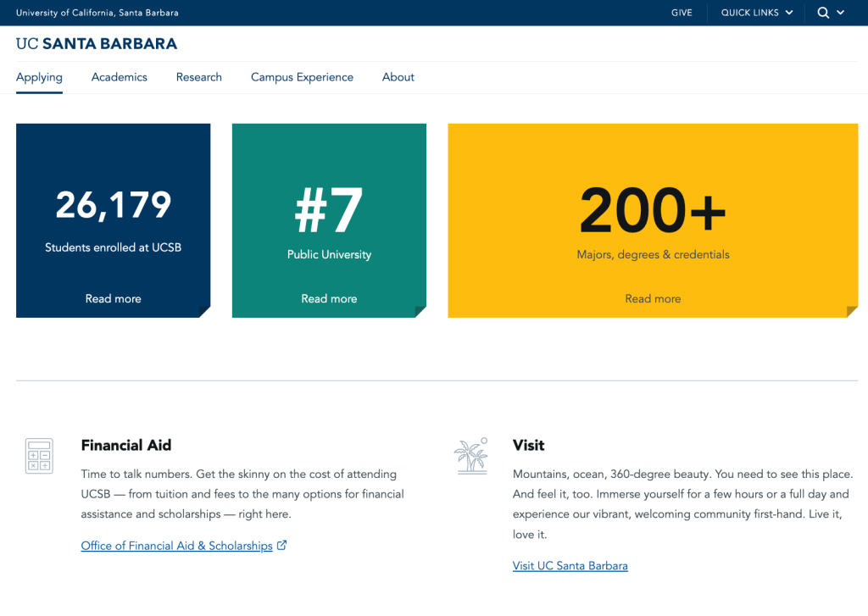The image size is (868, 616).
Task: Open the Campus Experience menu item
Action: click(302, 77)
